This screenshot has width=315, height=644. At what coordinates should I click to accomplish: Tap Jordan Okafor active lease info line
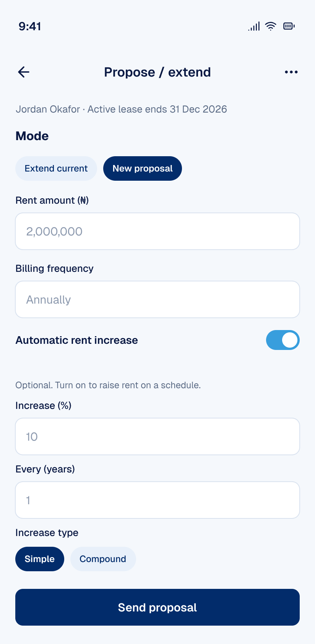click(121, 109)
